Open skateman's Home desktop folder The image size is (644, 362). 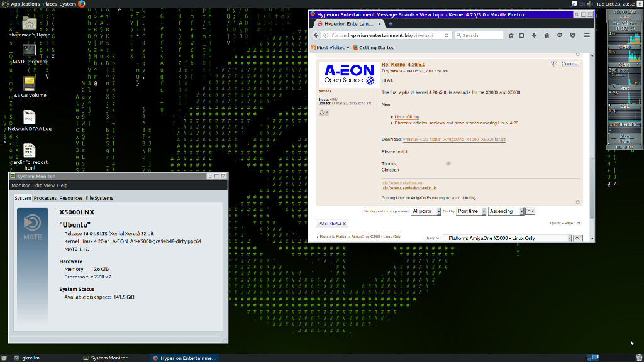point(29,27)
